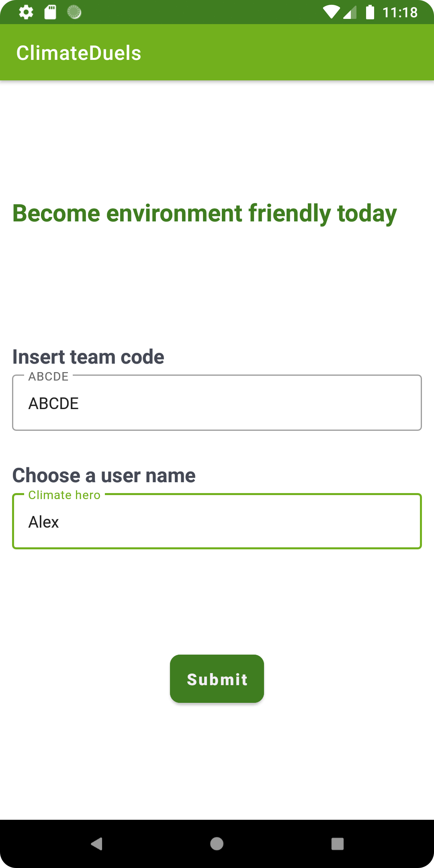Tap the green app bar header
This screenshot has width=434, height=868.
click(281, 52)
